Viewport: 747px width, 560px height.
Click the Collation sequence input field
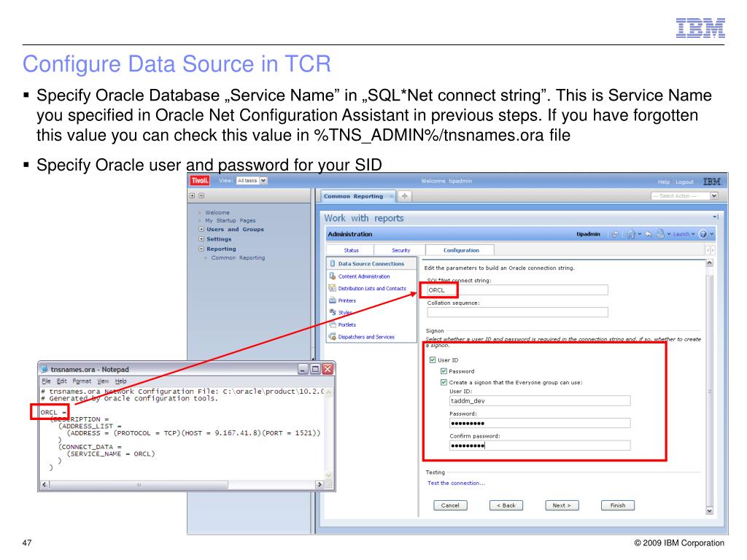pyautogui.click(x=517, y=312)
